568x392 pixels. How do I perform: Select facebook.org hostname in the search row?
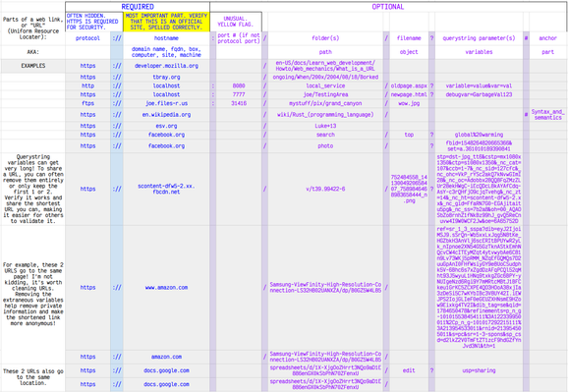tap(166, 135)
